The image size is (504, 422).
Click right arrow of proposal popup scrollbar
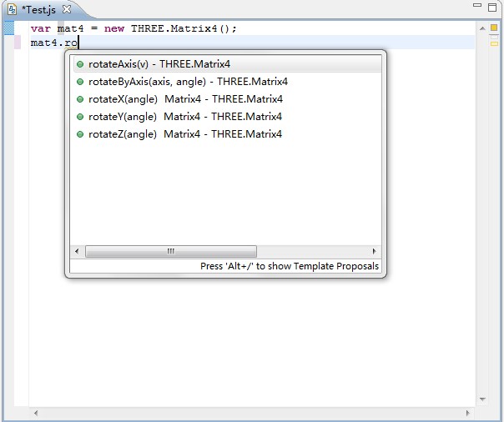(374, 251)
